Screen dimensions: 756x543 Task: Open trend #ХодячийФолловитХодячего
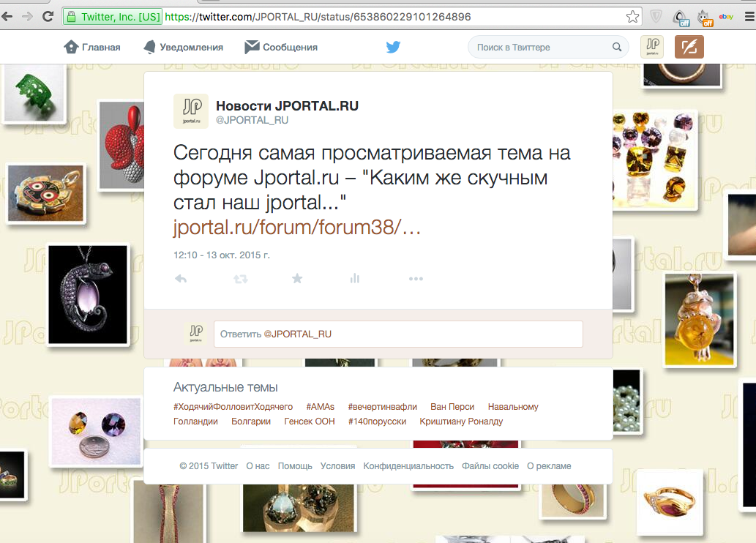[x=233, y=407]
